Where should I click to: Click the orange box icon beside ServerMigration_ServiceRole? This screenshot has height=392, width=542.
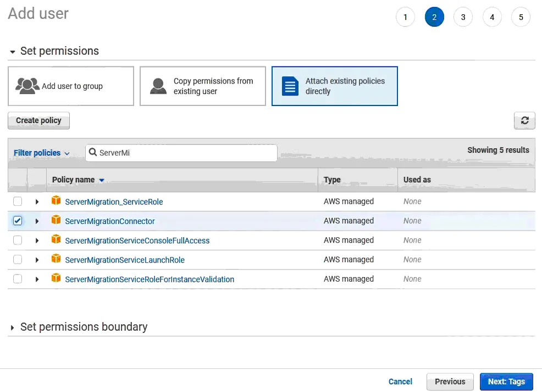click(56, 201)
